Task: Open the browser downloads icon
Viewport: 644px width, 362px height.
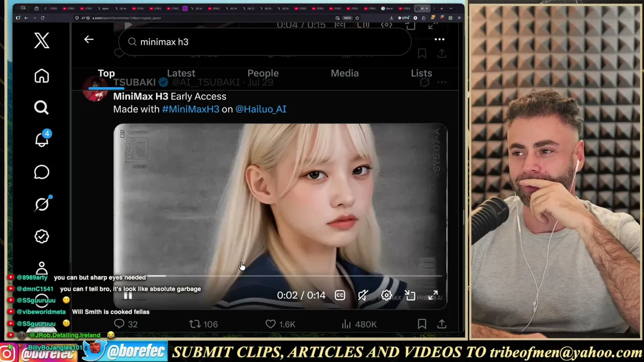Action: tap(391, 18)
